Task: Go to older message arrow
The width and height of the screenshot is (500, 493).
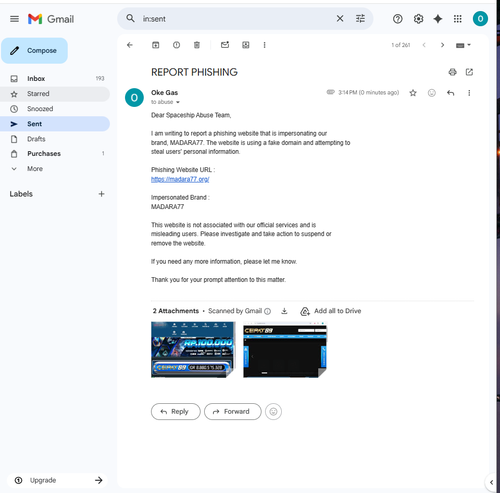Action: click(442, 45)
